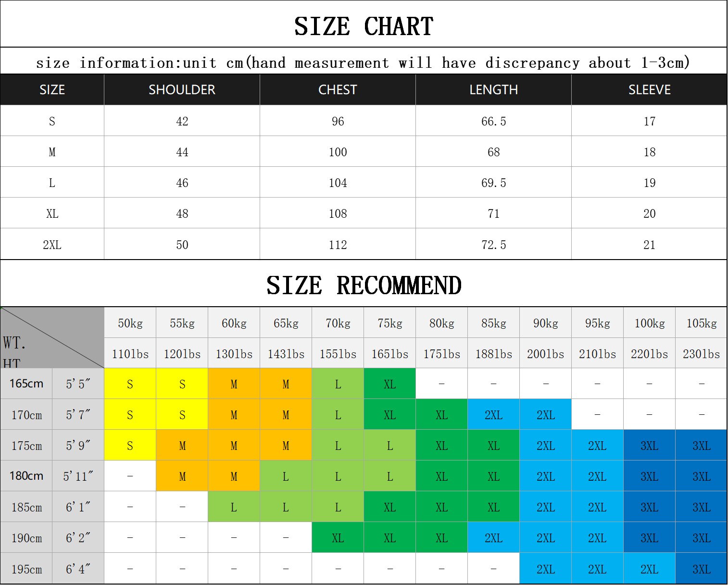Select the 75kg weight header
The height and width of the screenshot is (585, 728).
pyautogui.click(x=389, y=323)
